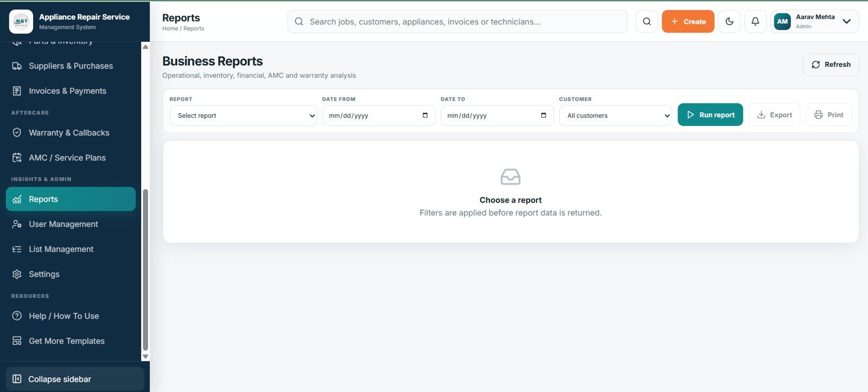Click the Home breadcrumb link
This screenshot has height=392, width=868.
pyautogui.click(x=170, y=29)
